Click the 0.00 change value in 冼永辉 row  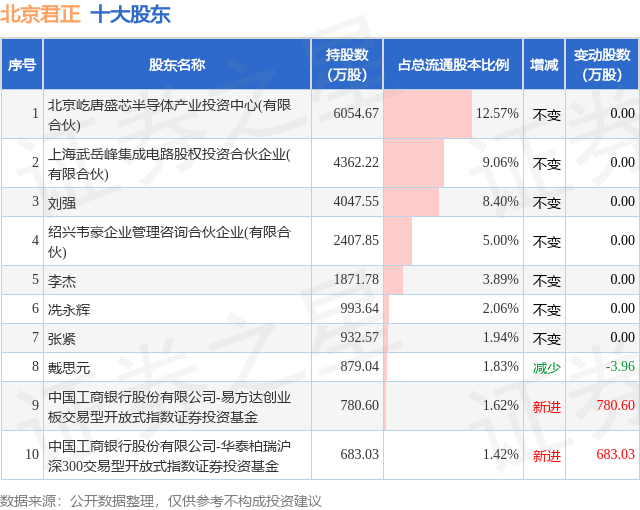(622, 308)
